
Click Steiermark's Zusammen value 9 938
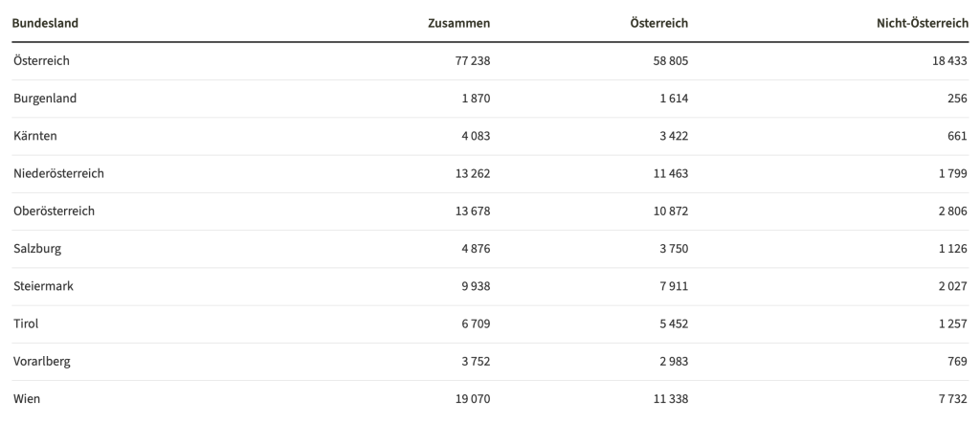point(476,286)
